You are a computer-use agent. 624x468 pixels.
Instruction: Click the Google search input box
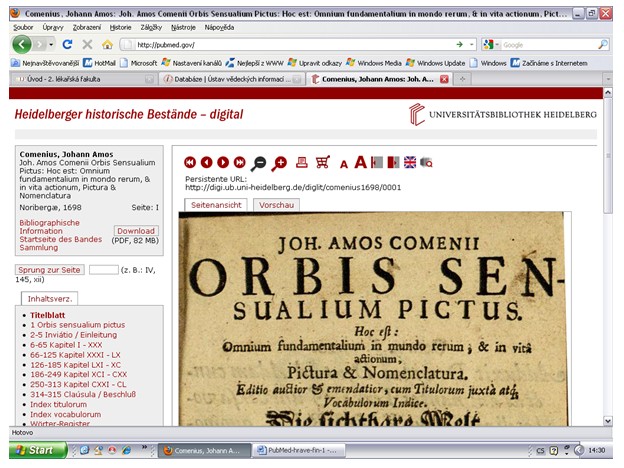[549, 45]
